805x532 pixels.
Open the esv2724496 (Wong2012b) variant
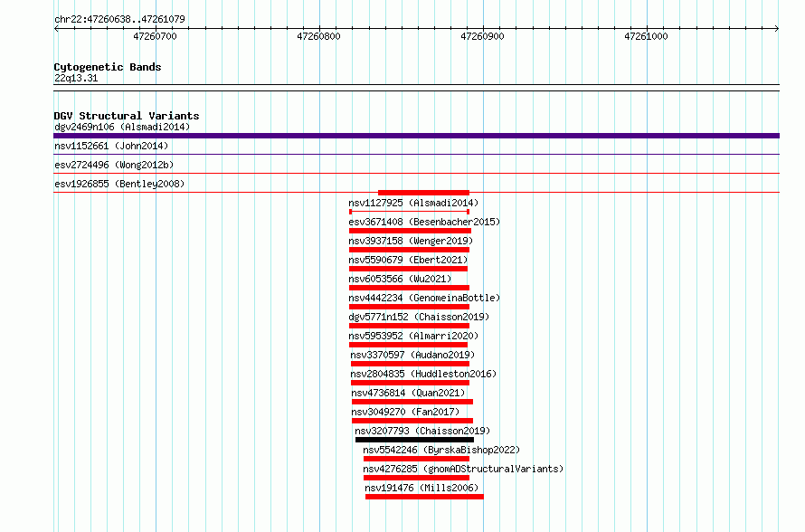pyautogui.click(x=114, y=165)
